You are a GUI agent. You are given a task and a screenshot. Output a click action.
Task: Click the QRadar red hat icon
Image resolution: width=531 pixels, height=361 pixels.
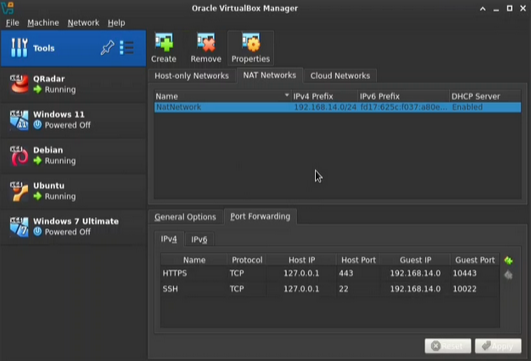(x=19, y=84)
